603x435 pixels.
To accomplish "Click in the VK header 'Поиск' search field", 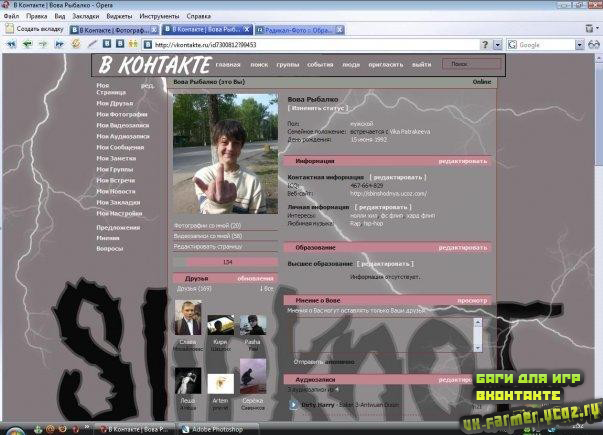I will click(x=471, y=64).
